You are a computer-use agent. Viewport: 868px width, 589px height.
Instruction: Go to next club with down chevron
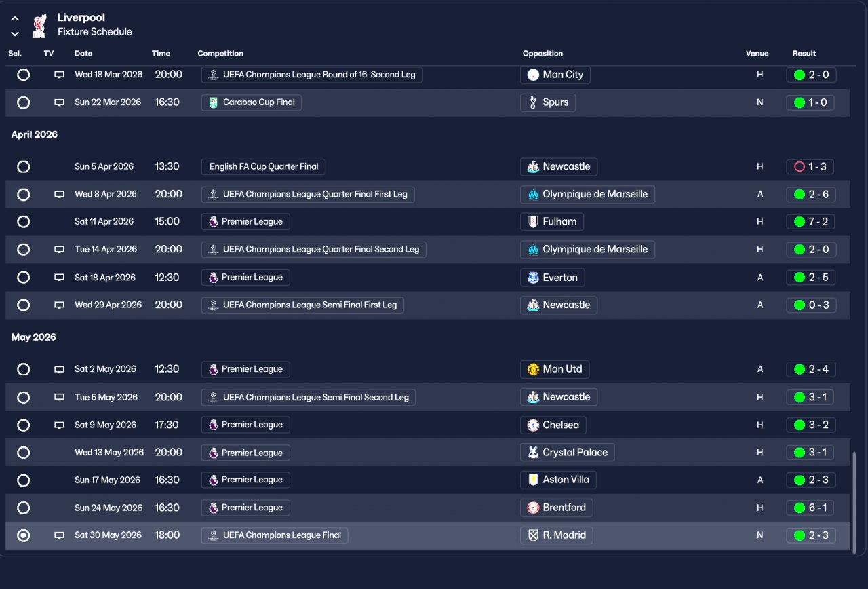point(15,33)
